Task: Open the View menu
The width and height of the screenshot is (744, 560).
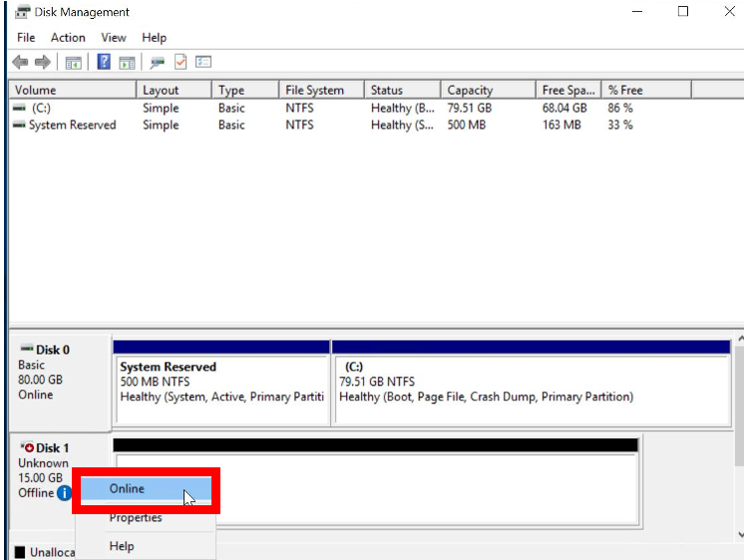Action: 114,38
